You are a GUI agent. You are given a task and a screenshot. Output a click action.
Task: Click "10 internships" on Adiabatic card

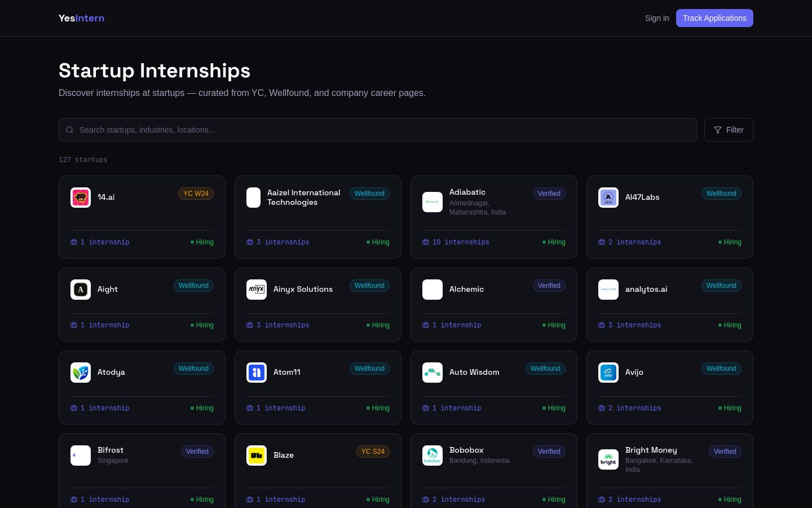coord(461,242)
